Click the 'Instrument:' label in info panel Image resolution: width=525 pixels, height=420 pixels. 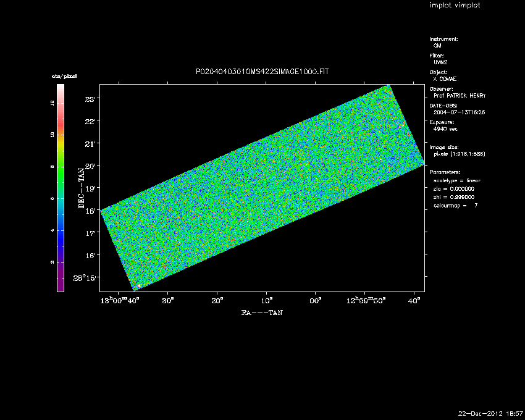click(x=443, y=39)
